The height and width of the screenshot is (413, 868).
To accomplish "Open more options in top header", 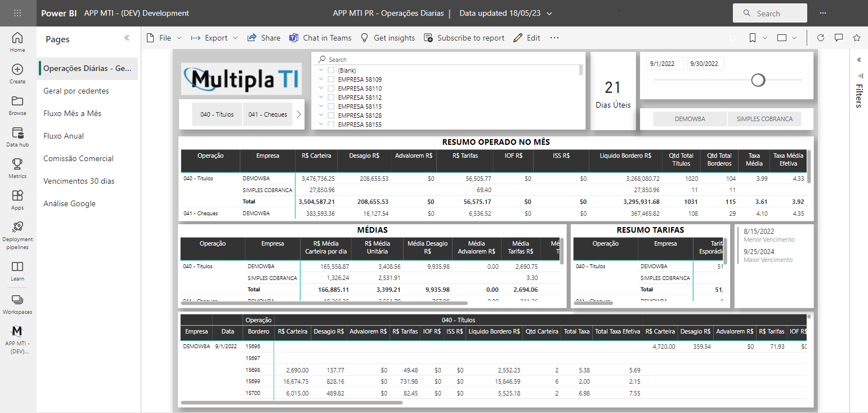I will [x=823, y=13].
